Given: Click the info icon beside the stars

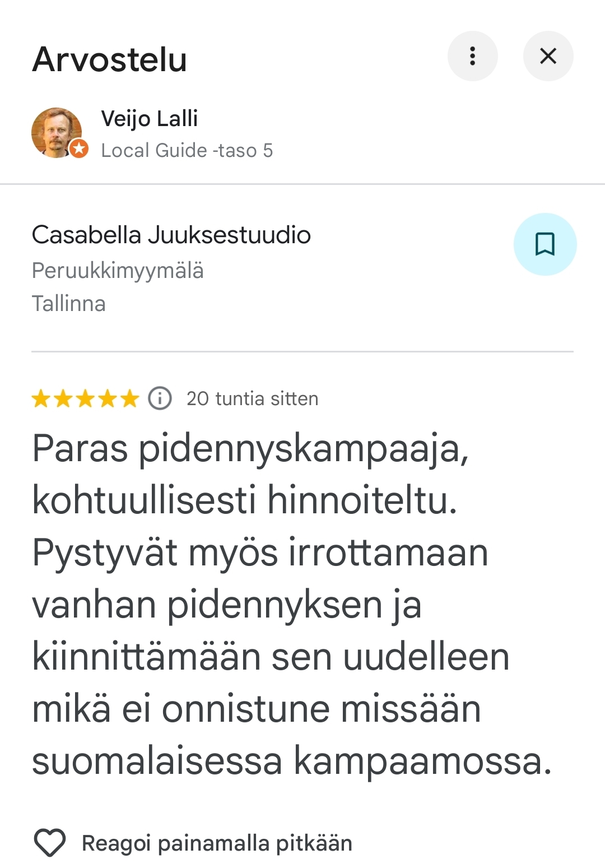Looking at the screenshot, I should [x=160, y=398].
